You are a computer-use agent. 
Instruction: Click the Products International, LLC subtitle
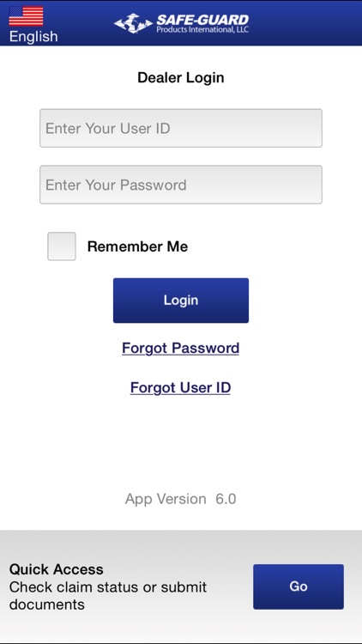click(202, 29)
